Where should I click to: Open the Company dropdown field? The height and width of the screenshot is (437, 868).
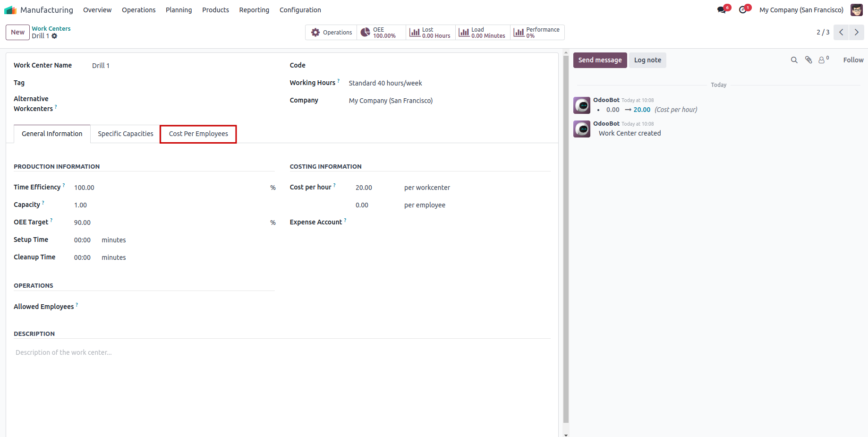(x=449, y=101)
